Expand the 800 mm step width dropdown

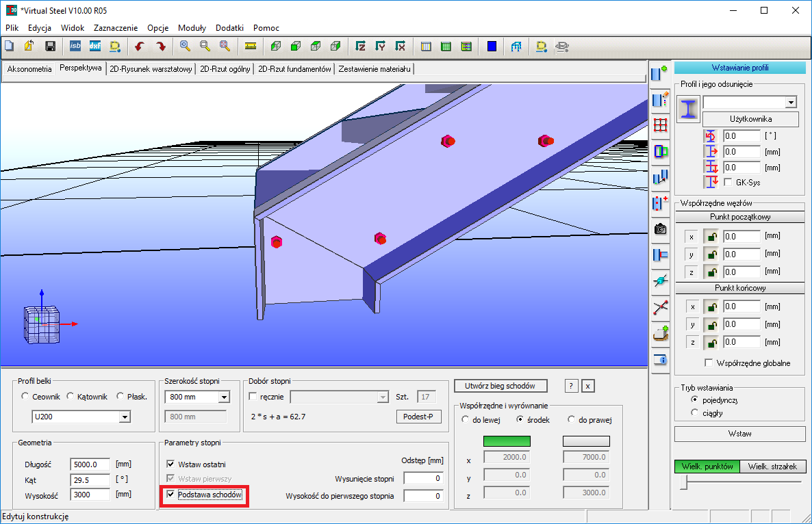tap(223, 397)
